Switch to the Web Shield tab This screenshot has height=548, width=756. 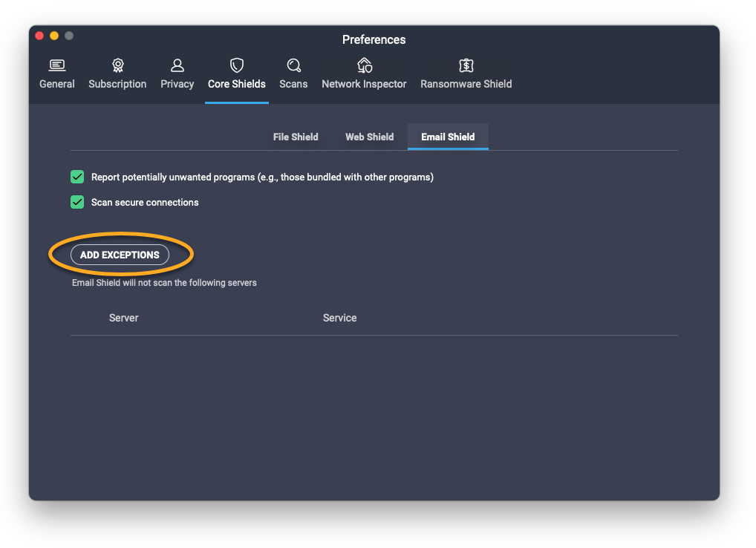[x=369, y=137]
